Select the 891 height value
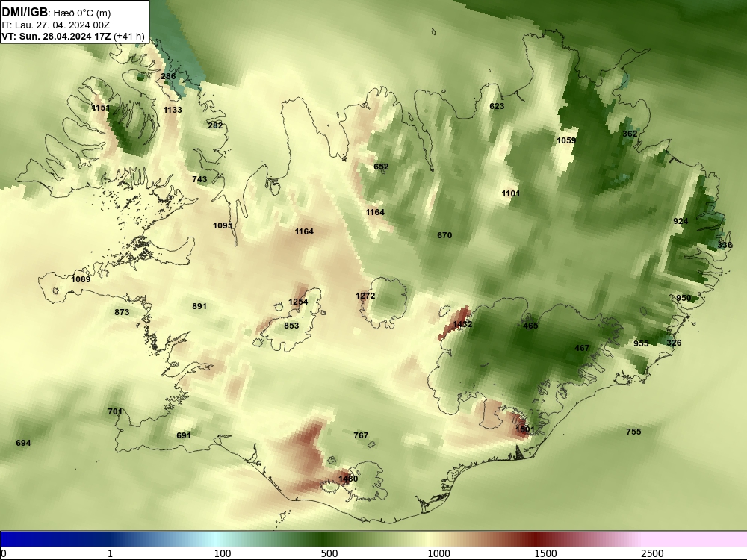 (199, 306)
